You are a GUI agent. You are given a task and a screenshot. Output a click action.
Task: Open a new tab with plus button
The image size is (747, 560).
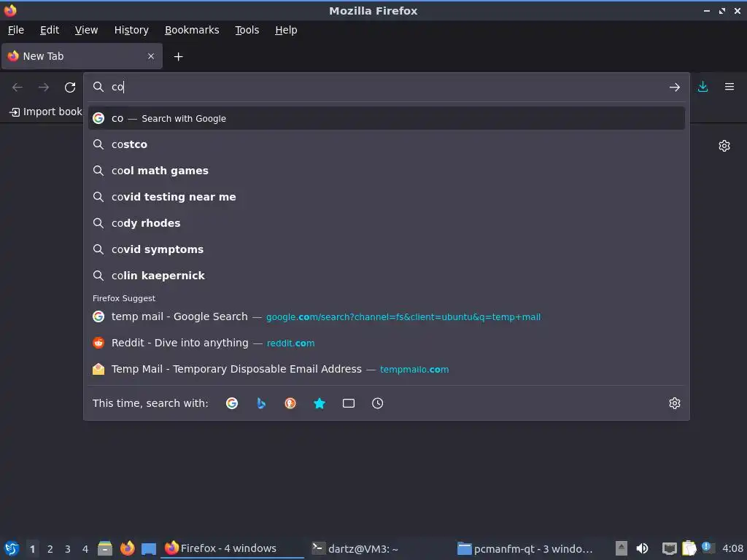pyautogui.click(x=178, y=57)
